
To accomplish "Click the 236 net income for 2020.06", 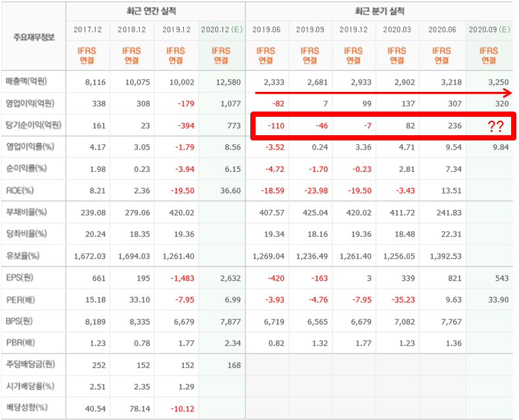I will click(x=455, y=126).
